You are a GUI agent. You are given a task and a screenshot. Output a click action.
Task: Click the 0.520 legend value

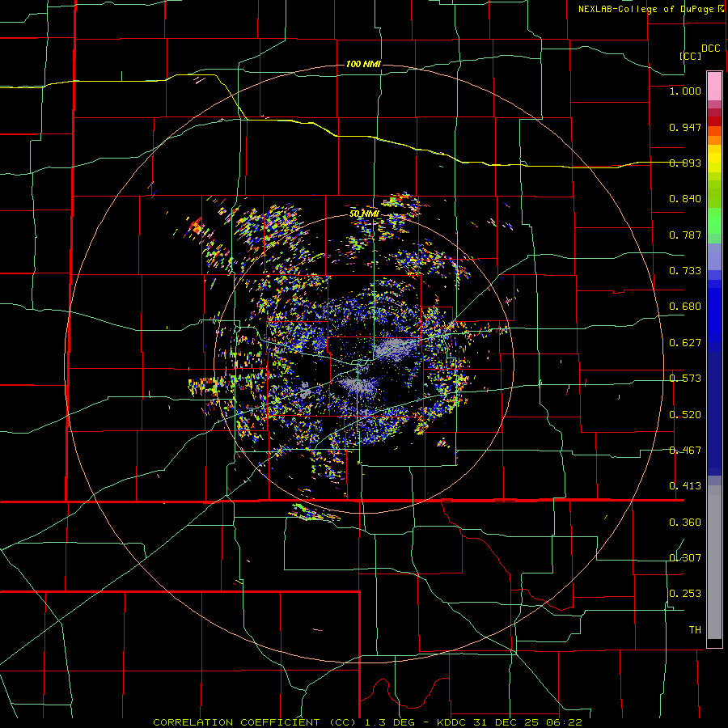point(685,415)
